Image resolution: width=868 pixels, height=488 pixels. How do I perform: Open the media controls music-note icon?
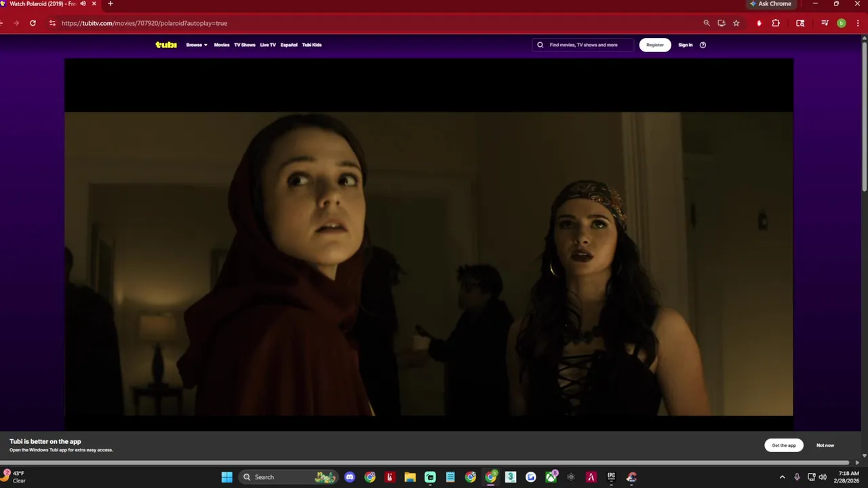coord(825,23)
